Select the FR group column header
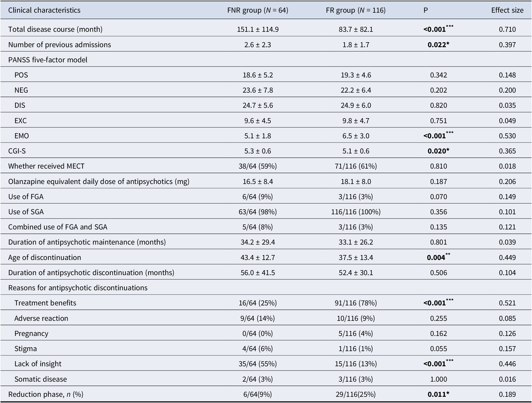Viewport: 532px width, 403px height. (356, 10)
